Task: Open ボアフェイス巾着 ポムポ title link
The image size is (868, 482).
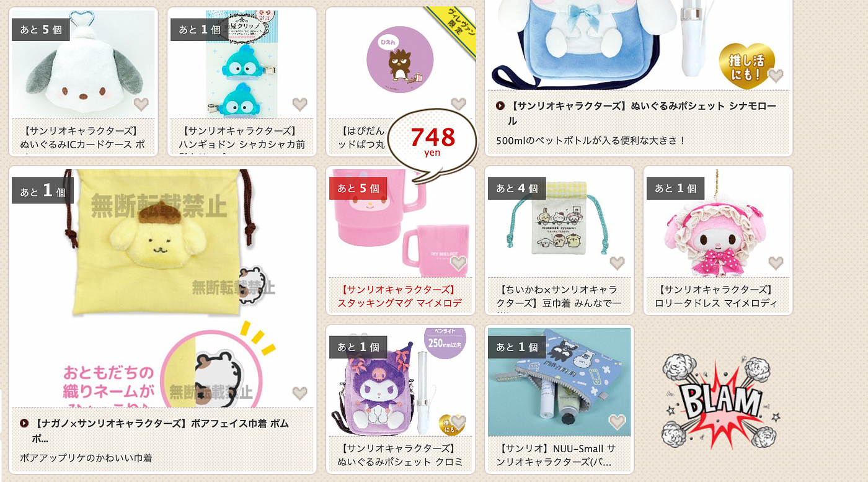Action: [155, 431]
